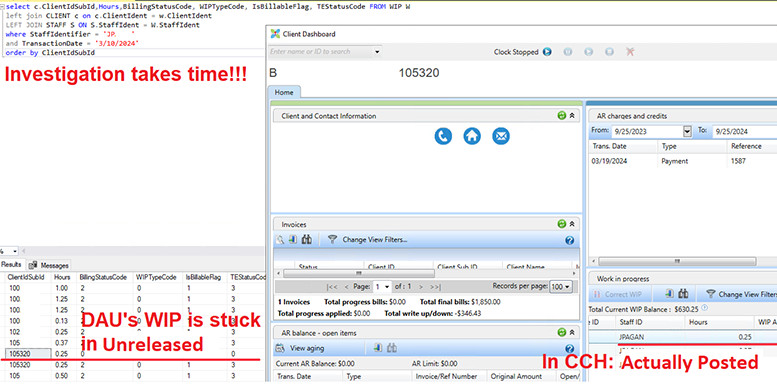
Task: Click the client name search field
Action: [x=321, y=52]
